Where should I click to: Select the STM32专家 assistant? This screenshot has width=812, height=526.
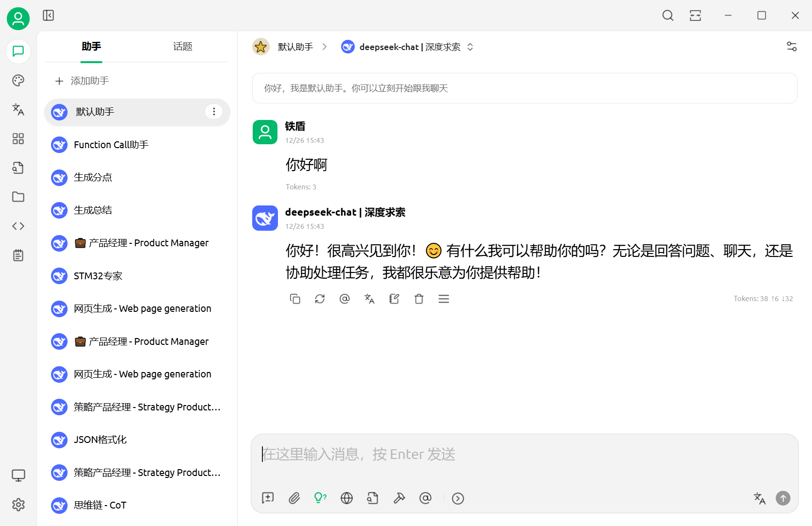(137, 276)
